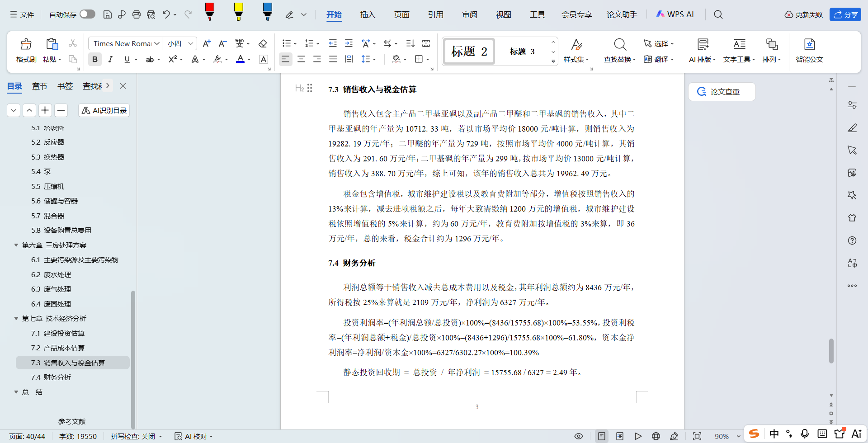
Task: Open the font size 小四 dropdown
Action: click(x=191, y=43)
